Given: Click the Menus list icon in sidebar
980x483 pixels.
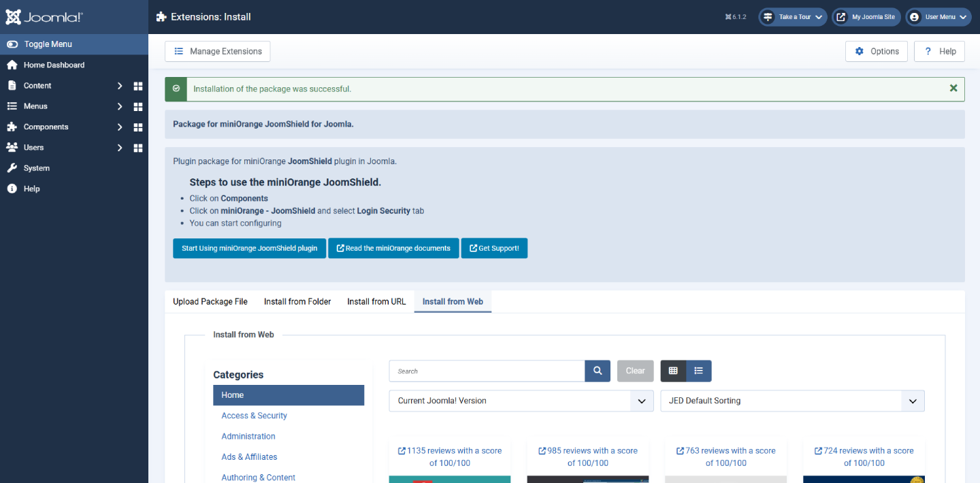Looking at the screenshot, I should click(12, 106).
